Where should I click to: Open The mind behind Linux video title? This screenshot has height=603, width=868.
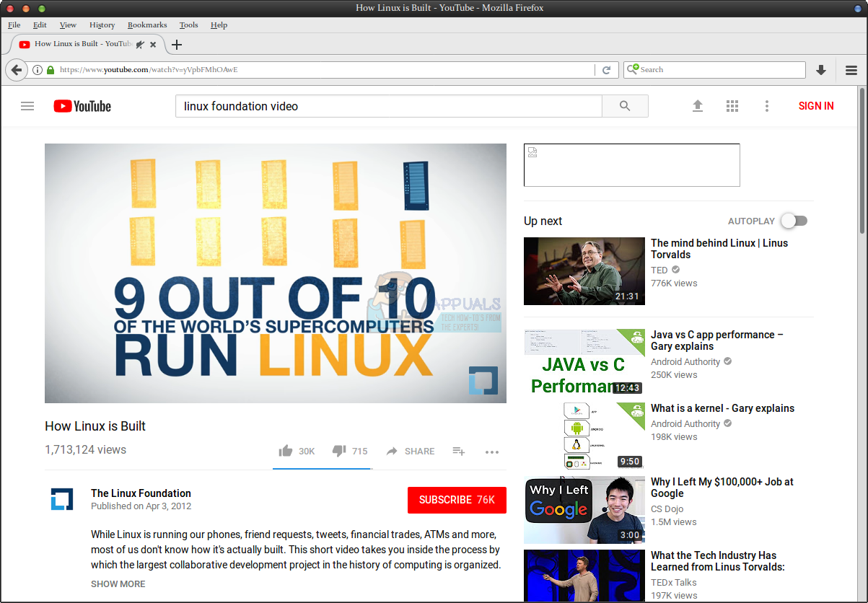point(719,249)
